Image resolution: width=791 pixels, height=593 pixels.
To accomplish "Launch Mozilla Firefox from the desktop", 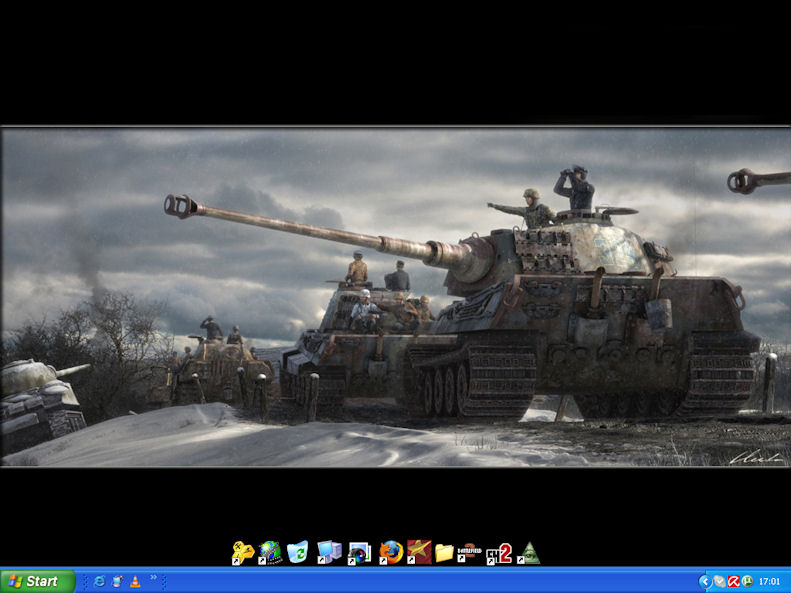I will (x=391, y=552).
